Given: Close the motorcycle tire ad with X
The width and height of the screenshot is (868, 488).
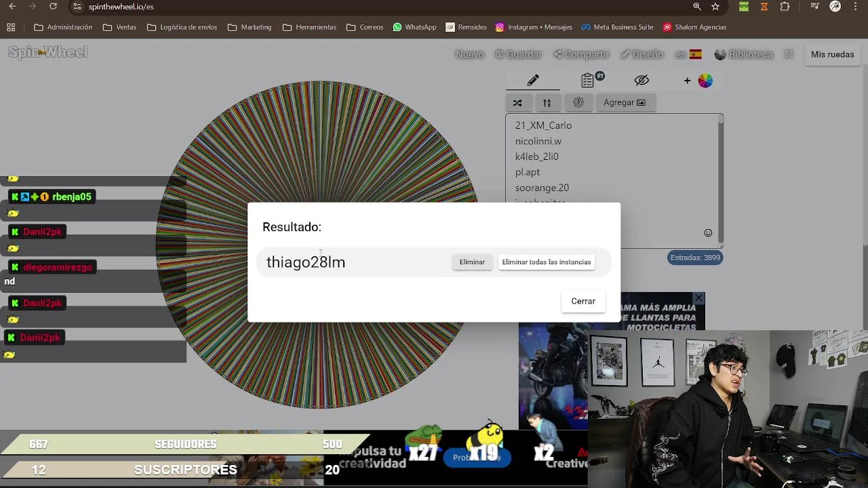Looking at the screenshot, I should pyautogui.click(x=698, y=298).
